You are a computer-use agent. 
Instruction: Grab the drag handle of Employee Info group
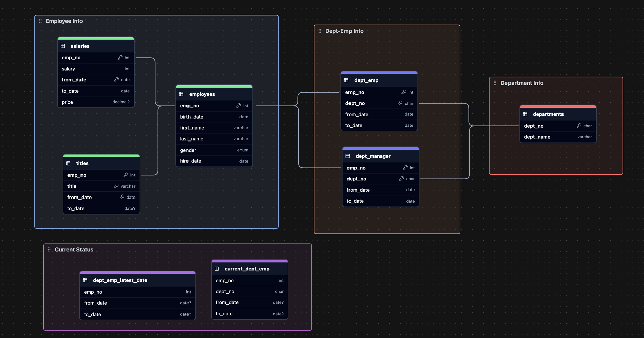click(x=40, y=21)
